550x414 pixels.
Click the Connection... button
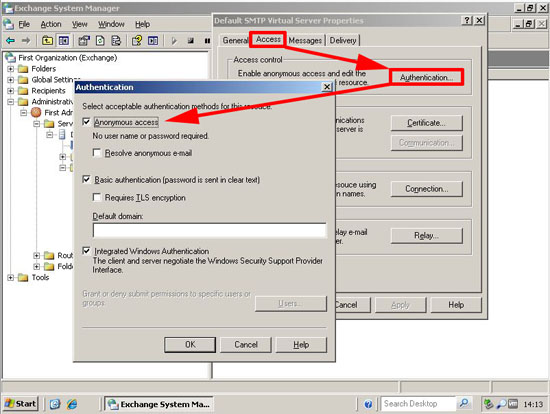point(427,189)
